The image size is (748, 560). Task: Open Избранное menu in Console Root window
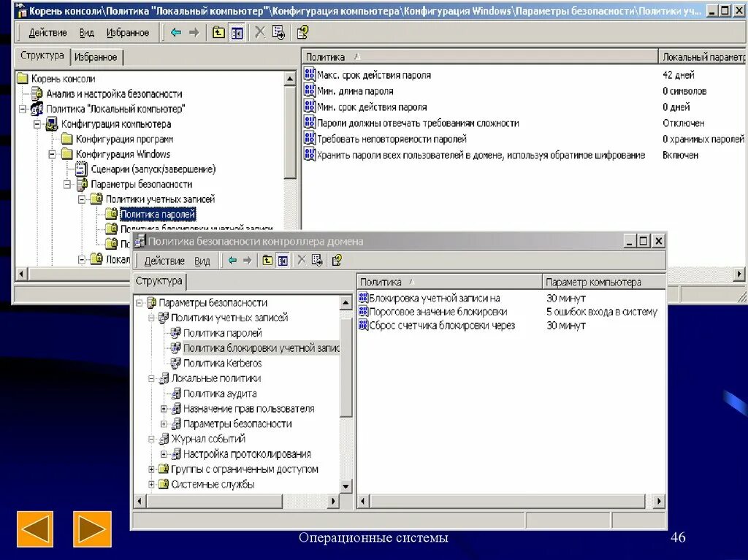(x=127, y=32)
